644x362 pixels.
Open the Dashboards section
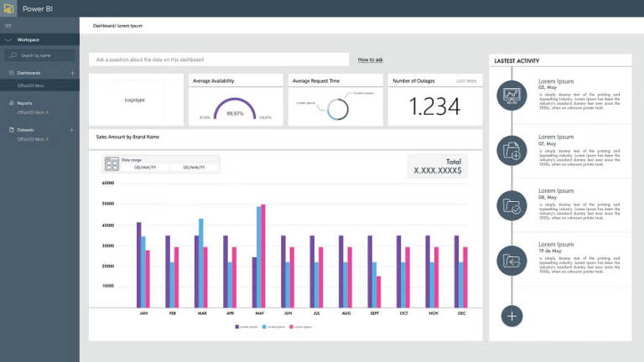pos(29,73)
